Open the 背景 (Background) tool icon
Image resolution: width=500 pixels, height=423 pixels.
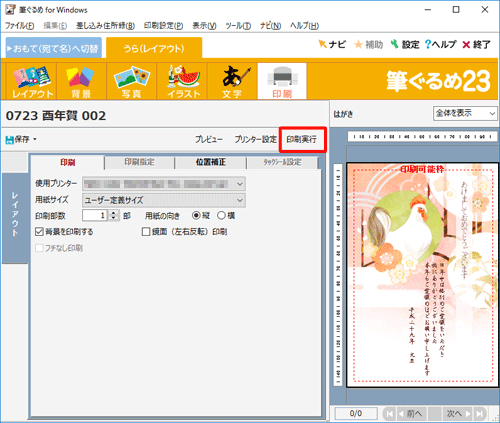coord(81,81)
